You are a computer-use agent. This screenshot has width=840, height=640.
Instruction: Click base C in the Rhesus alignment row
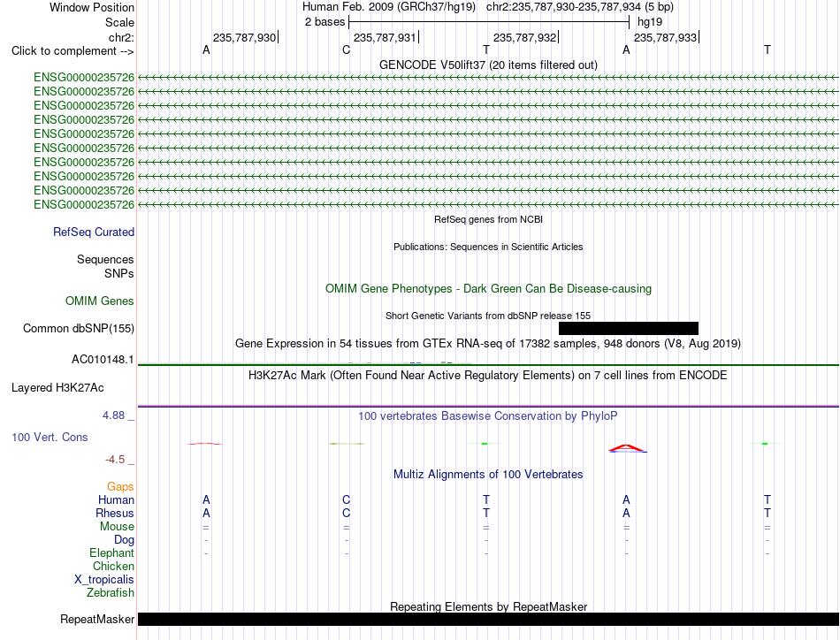tap(346, 513)
